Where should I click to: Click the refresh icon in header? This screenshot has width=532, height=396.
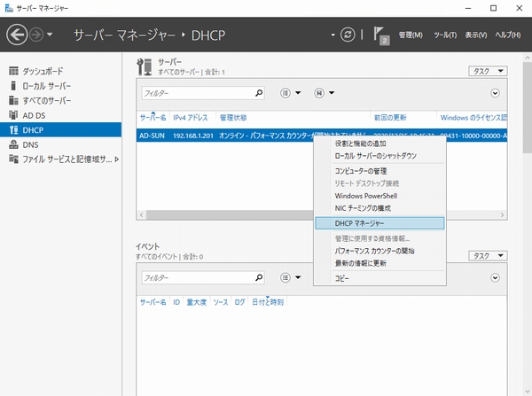point(348,35)
